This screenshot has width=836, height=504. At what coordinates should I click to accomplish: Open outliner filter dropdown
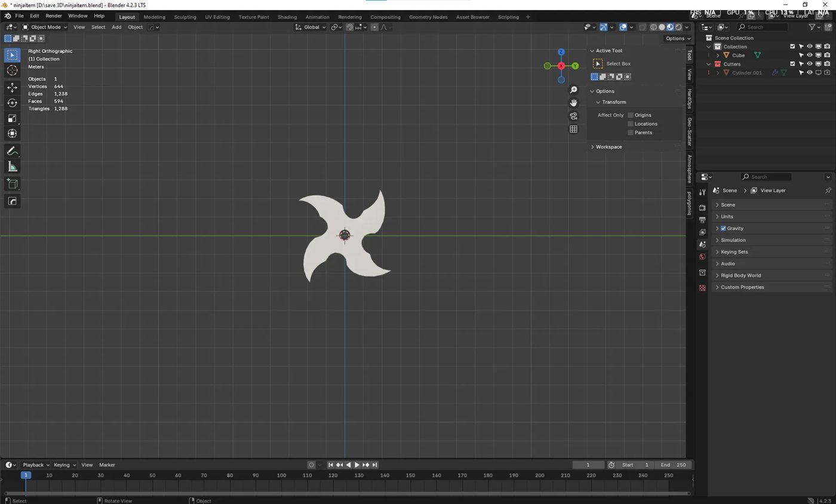click(x=814, y=27)
